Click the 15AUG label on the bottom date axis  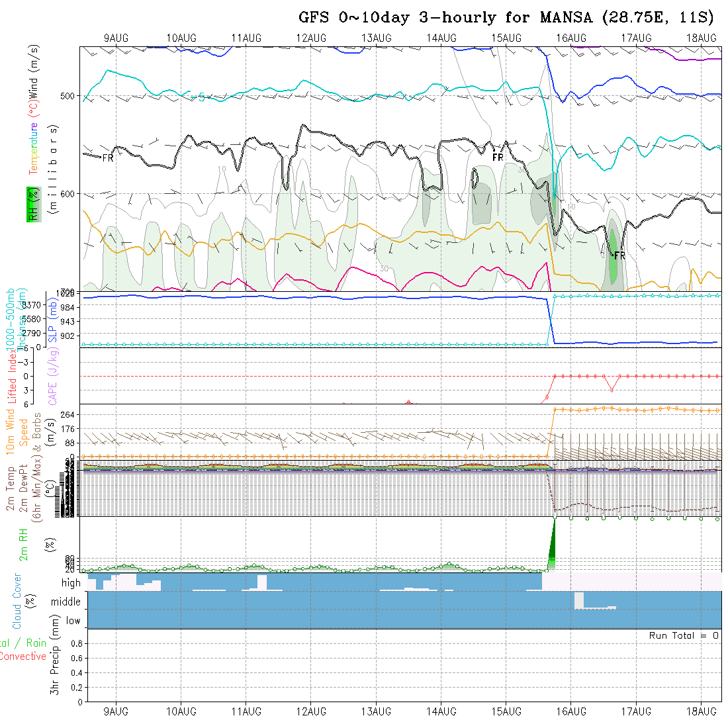pos(506,711)
